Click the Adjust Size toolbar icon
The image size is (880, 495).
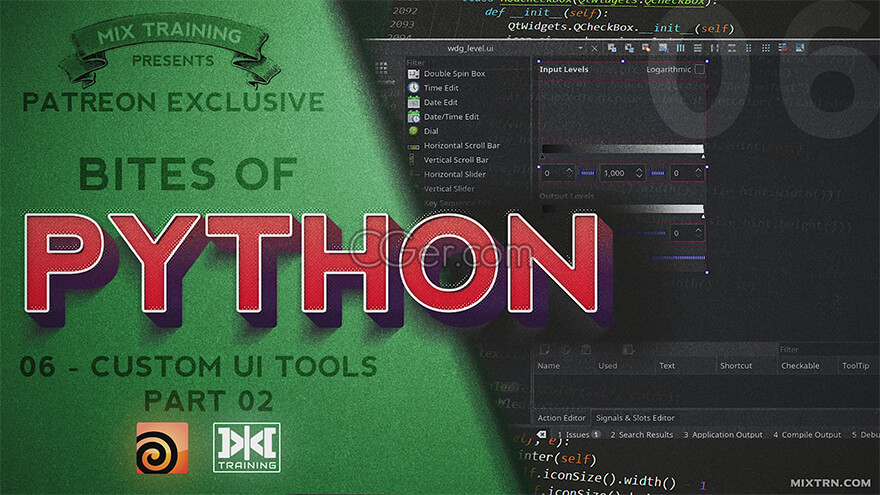click(x=800, y=48)
